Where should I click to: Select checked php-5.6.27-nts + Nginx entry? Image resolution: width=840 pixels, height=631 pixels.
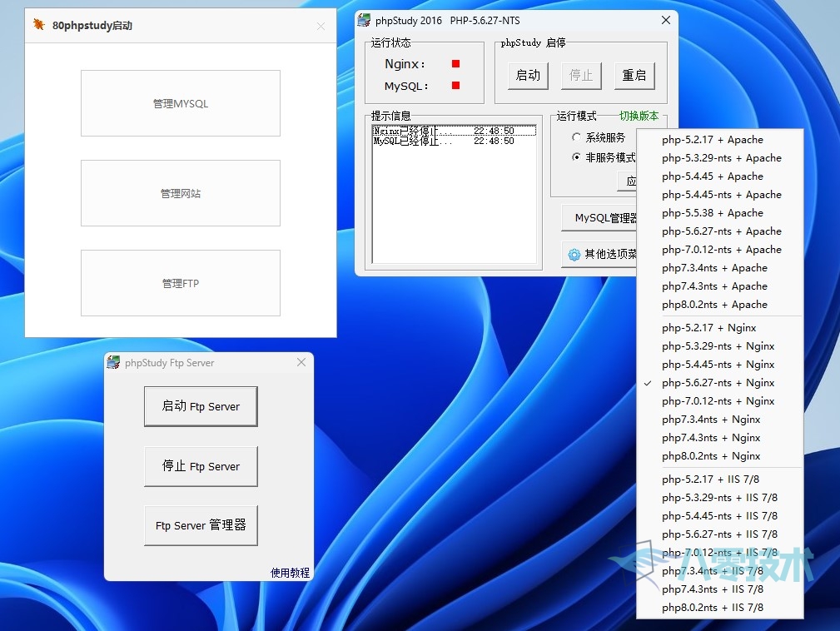tap(720, 383)
